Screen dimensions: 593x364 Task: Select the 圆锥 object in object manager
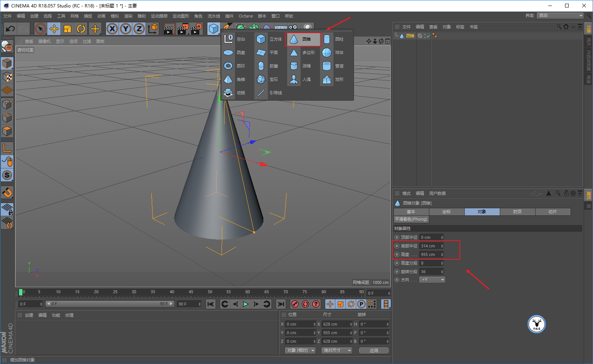410,36
